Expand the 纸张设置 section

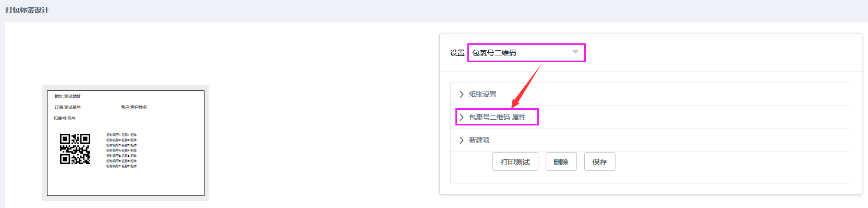click(650, 94)
